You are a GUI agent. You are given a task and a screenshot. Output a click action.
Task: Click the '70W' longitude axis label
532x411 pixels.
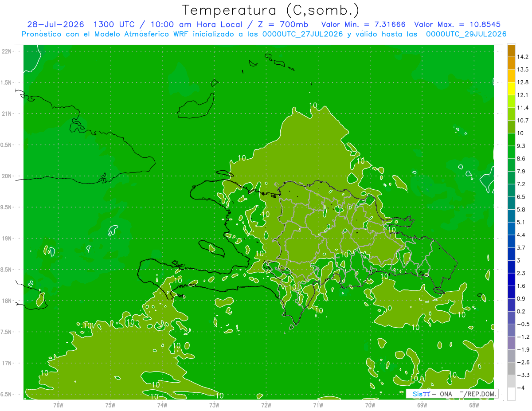(370, 405)
